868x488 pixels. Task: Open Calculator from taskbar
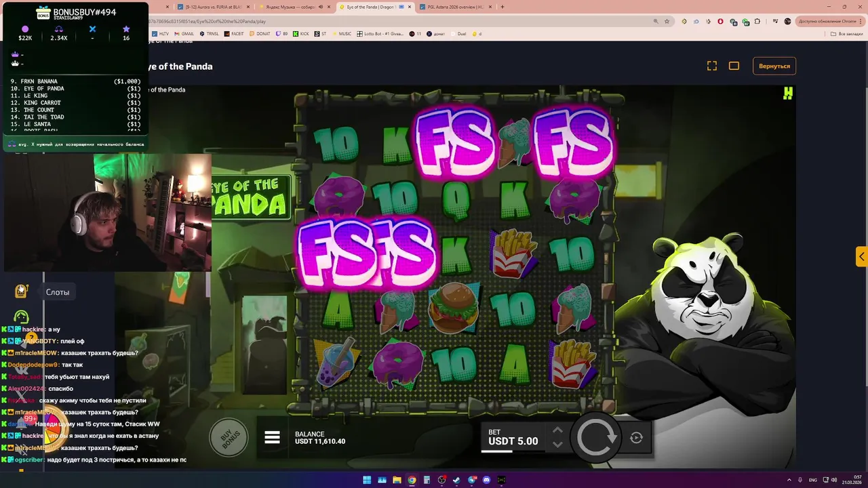coord(427,480)
